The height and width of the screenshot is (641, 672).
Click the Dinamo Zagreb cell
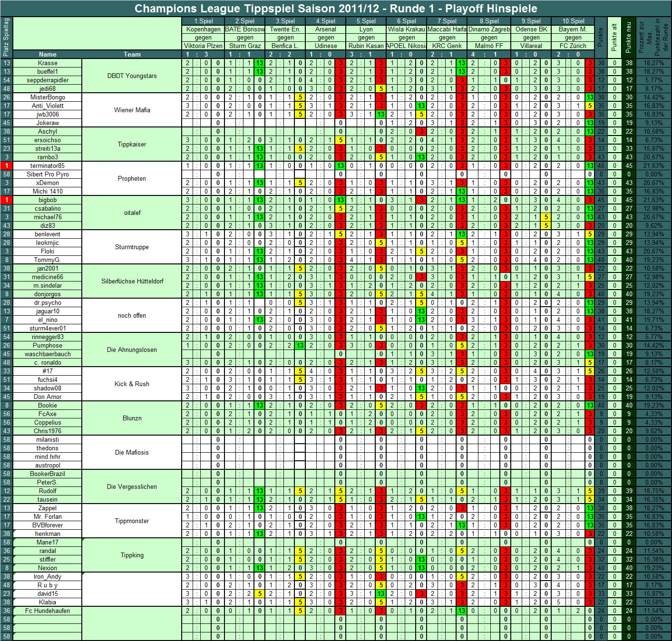tap(489, 29)
